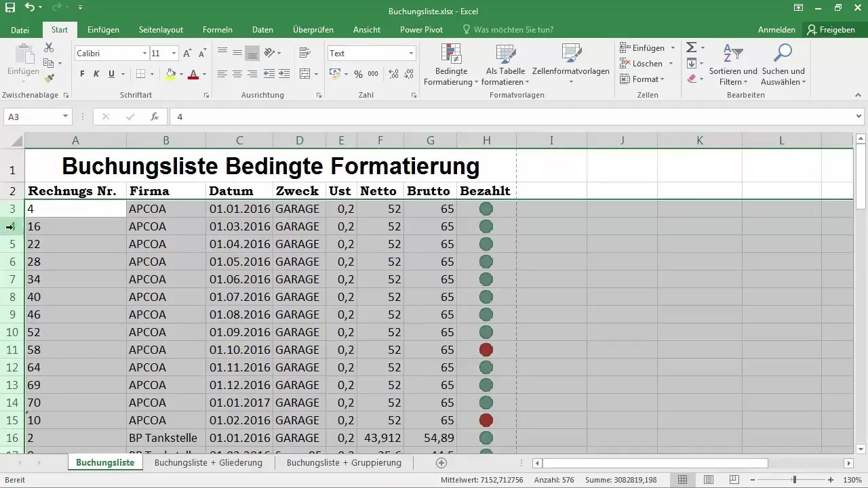This screenshot has width=868, height=488.
Task: Select the Format Painter brush icon
Action: (x=49, y=79)
